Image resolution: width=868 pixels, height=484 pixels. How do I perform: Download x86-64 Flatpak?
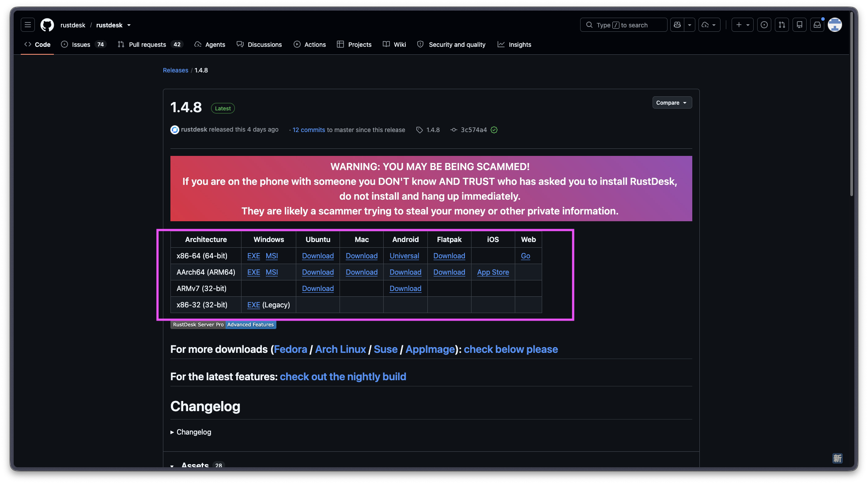(x=449, y=256)
